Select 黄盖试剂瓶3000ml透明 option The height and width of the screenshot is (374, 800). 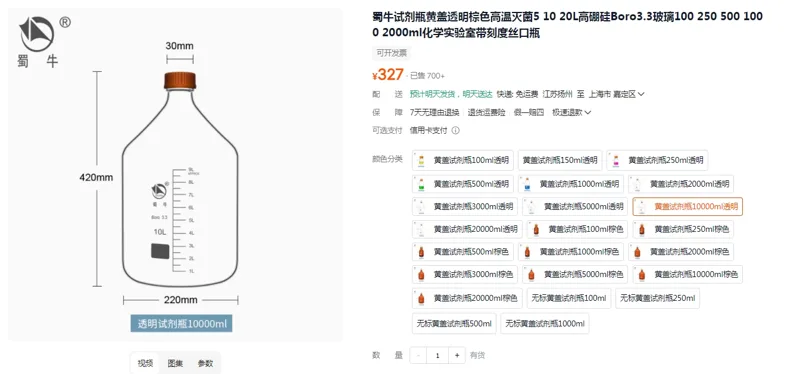point(465,207)
